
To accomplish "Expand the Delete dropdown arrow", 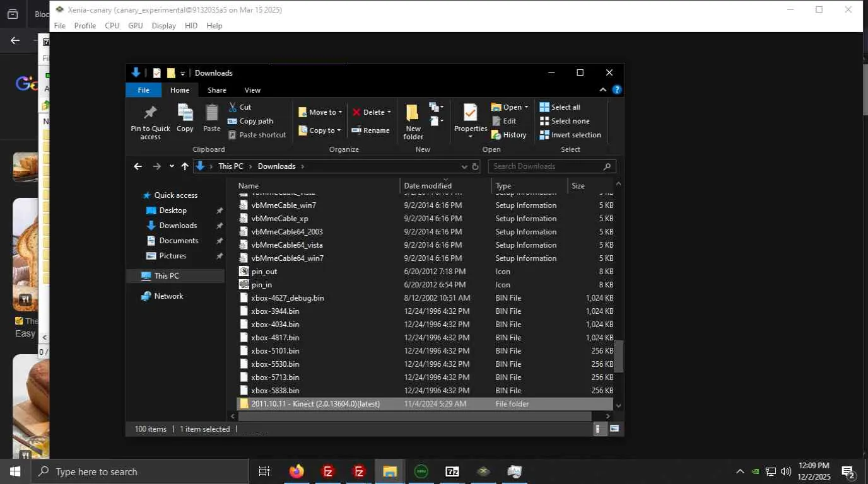I will tap(389, 112).
